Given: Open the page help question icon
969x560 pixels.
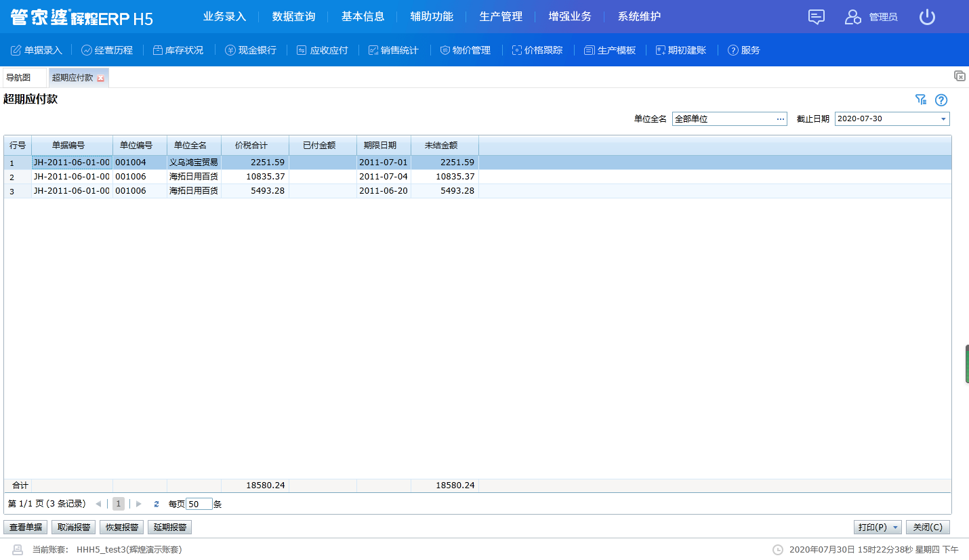Looking at the screenshot, I should click(x=941, y=100).
